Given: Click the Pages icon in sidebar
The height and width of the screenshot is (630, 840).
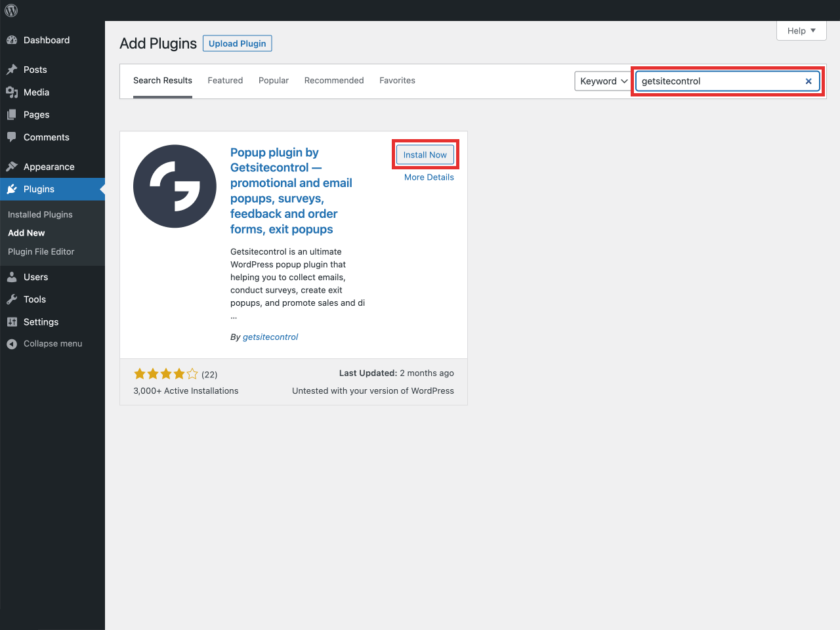Looking at the screenshot, I should click(x=12, y=115).
